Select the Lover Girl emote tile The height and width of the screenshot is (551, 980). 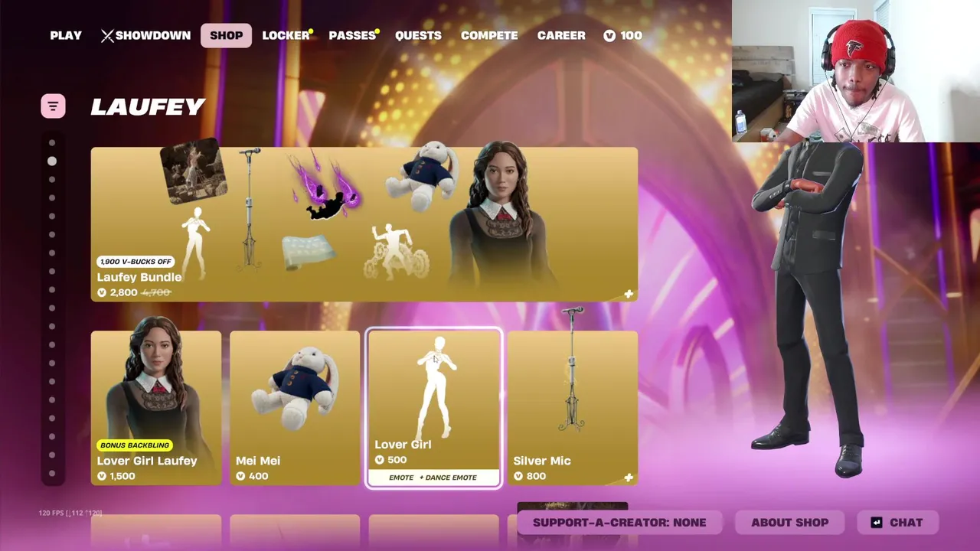point(434,408)
